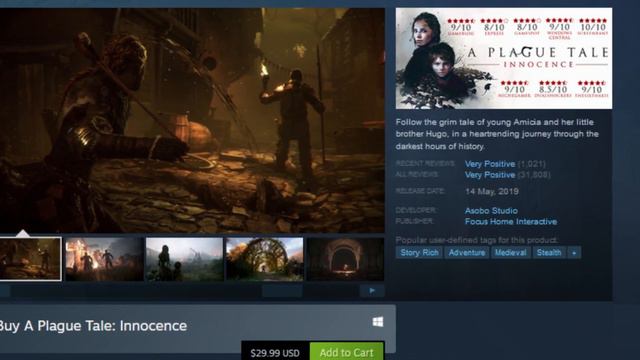
Task: Click the Windows platform icon
Action: [x=378, y=322]
